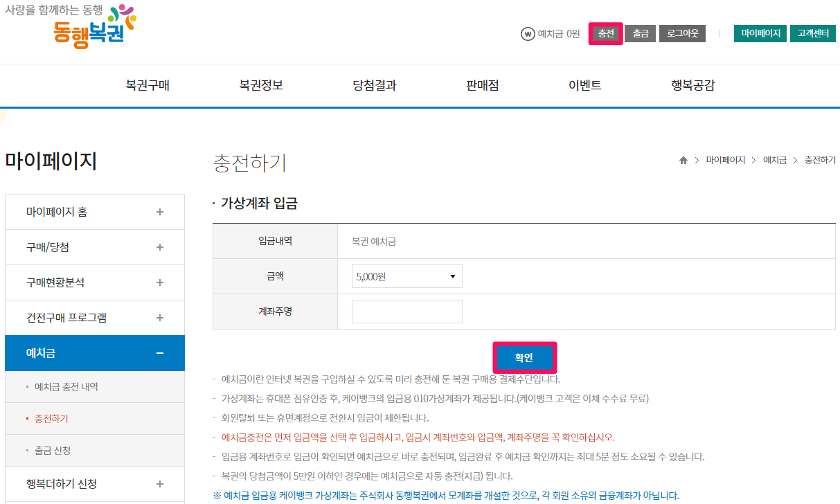Click the won coin icon beside 예치금
This screenshot has height=504, width=840.
(528, 33)
